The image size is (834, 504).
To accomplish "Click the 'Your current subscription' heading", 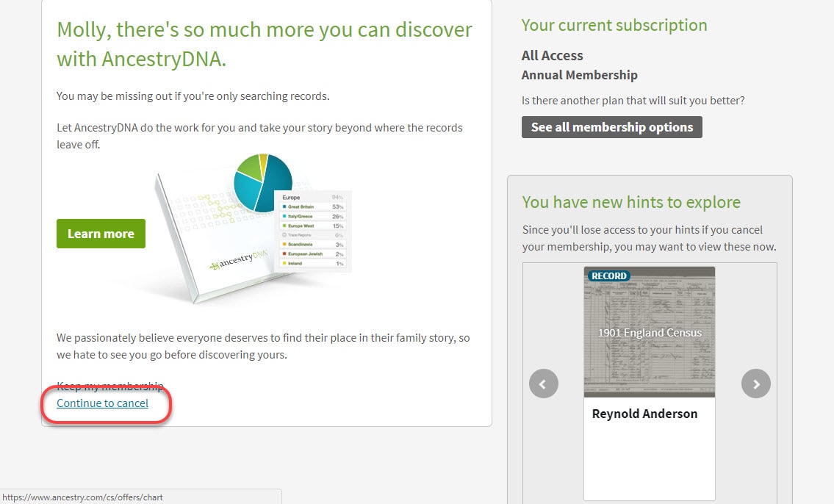I will [x=614, y=25].
